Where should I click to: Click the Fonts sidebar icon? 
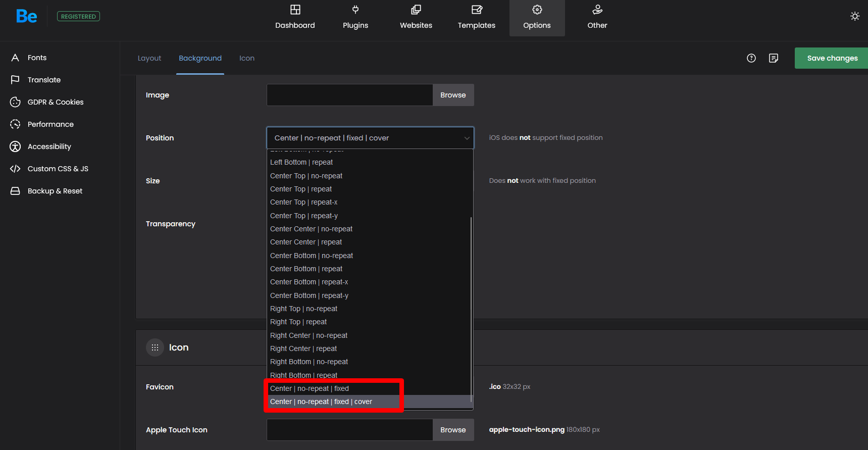point(15,58)
